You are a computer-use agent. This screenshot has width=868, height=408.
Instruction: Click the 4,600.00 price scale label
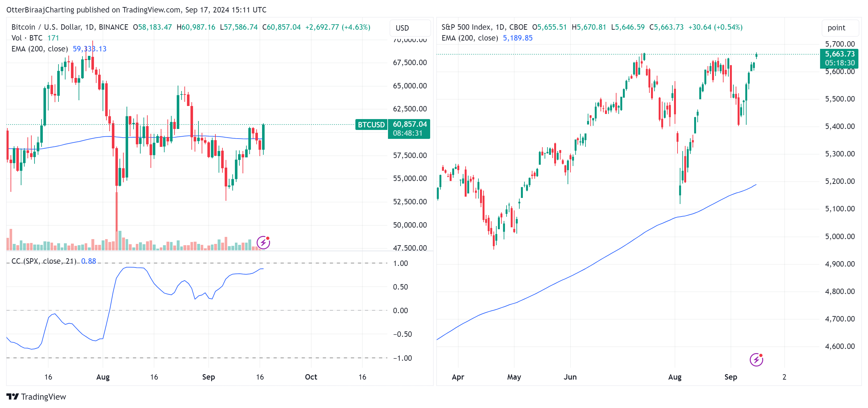pos(839,346)
